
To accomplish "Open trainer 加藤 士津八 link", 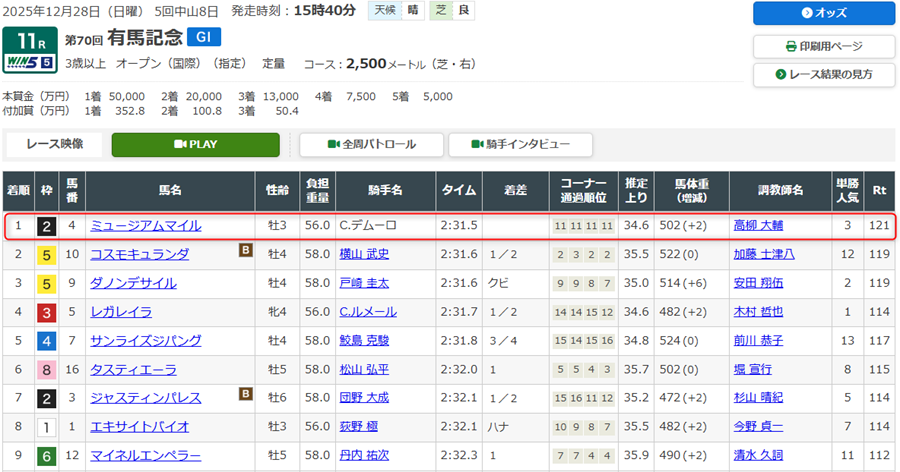I will tap(764, 254).
